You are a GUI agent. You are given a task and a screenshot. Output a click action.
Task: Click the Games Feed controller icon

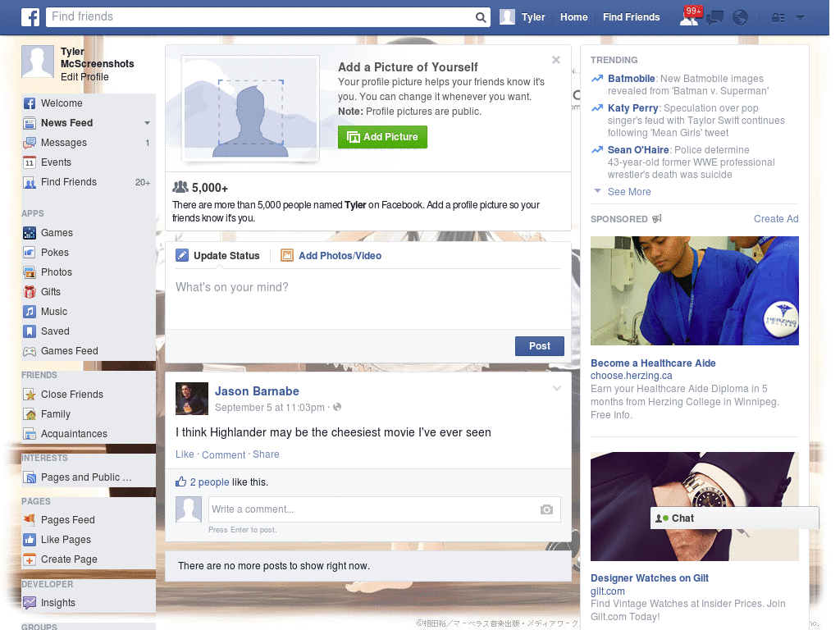[30, 351]
